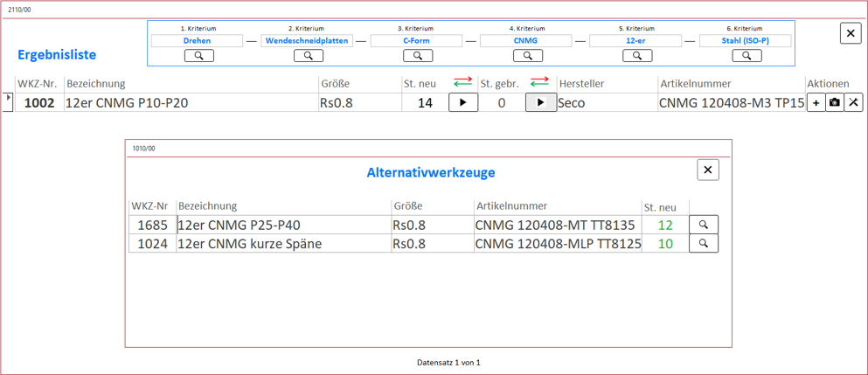Image resolution: width=868 pixels, height=375 pixels.
Task: Click the magnifier beneath the CNMG criterion
Action: click(527, 56)
